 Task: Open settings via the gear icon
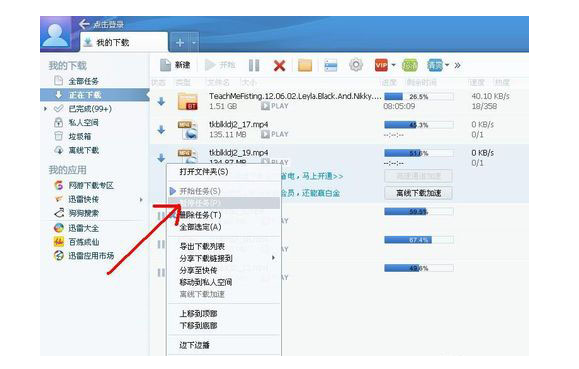(x=356, y=65)
